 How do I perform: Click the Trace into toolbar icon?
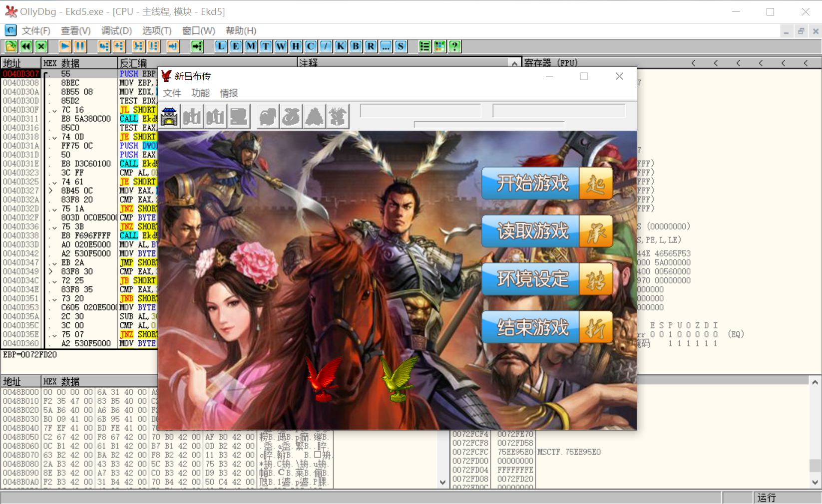138,46
